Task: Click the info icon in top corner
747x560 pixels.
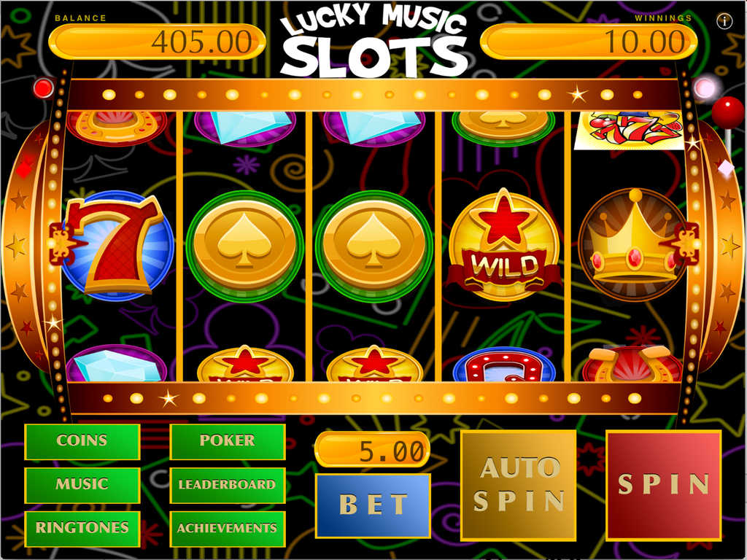Action: point(724,21)
